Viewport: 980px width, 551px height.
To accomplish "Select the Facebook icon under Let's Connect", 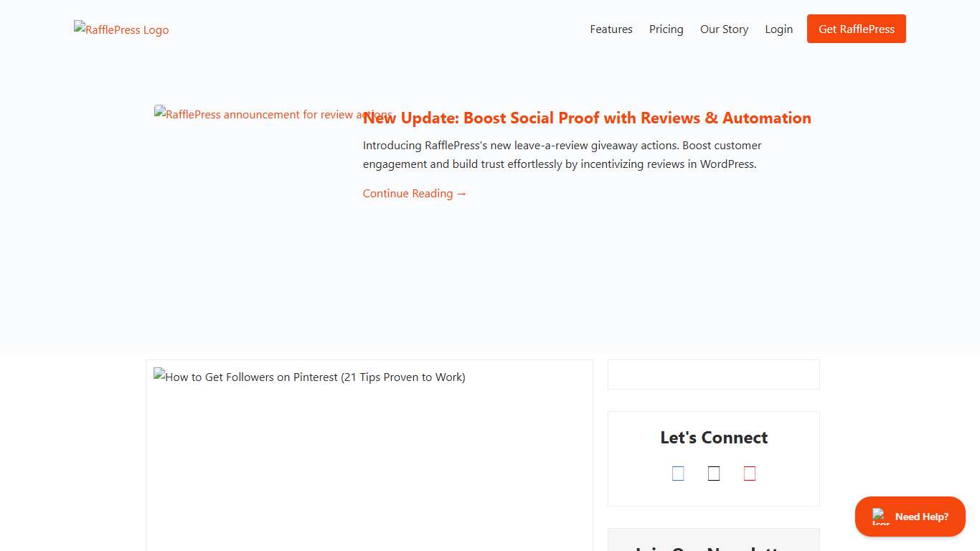I will 678,473.
